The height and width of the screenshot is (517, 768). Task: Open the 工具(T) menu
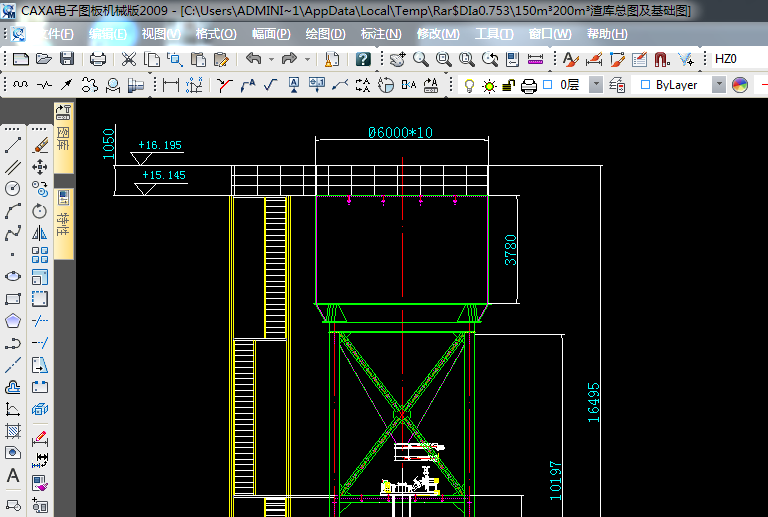coord(494,34)
